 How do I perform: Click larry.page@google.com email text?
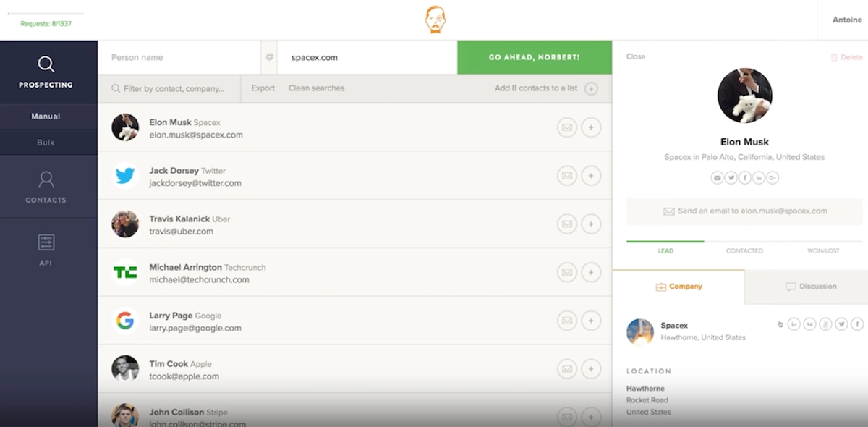point(195,328)
